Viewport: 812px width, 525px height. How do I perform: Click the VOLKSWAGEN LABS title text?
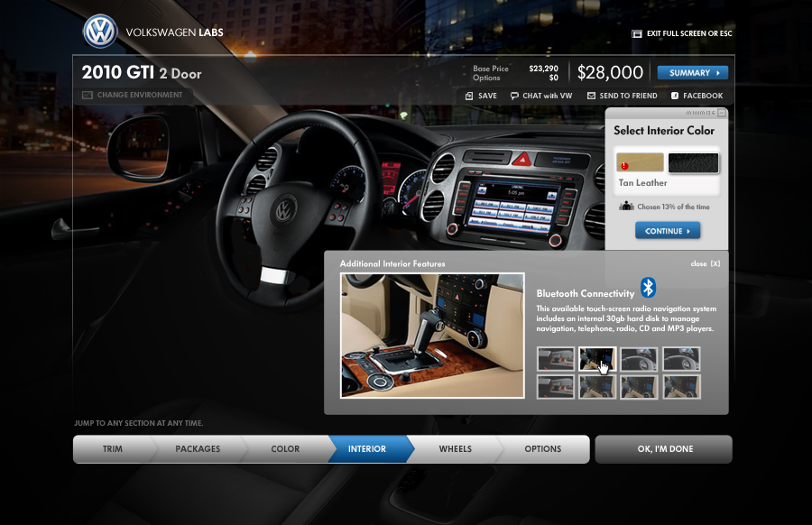point(174,32)
